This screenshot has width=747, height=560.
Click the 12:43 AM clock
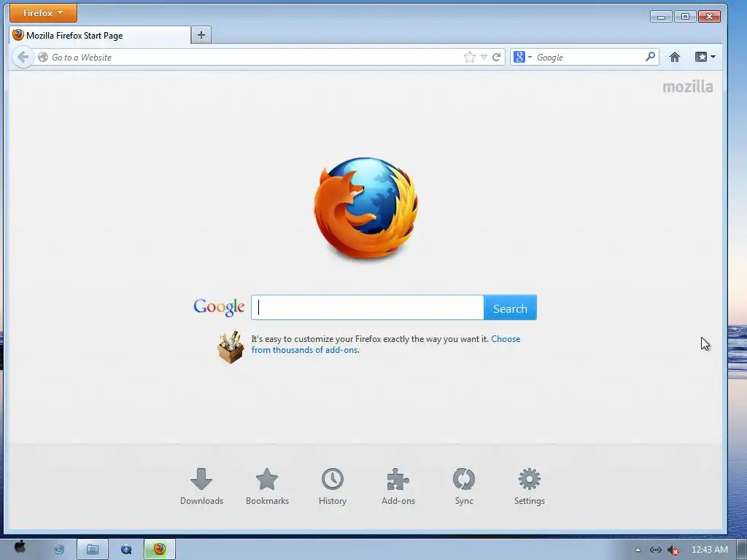[x=709, y=550]
